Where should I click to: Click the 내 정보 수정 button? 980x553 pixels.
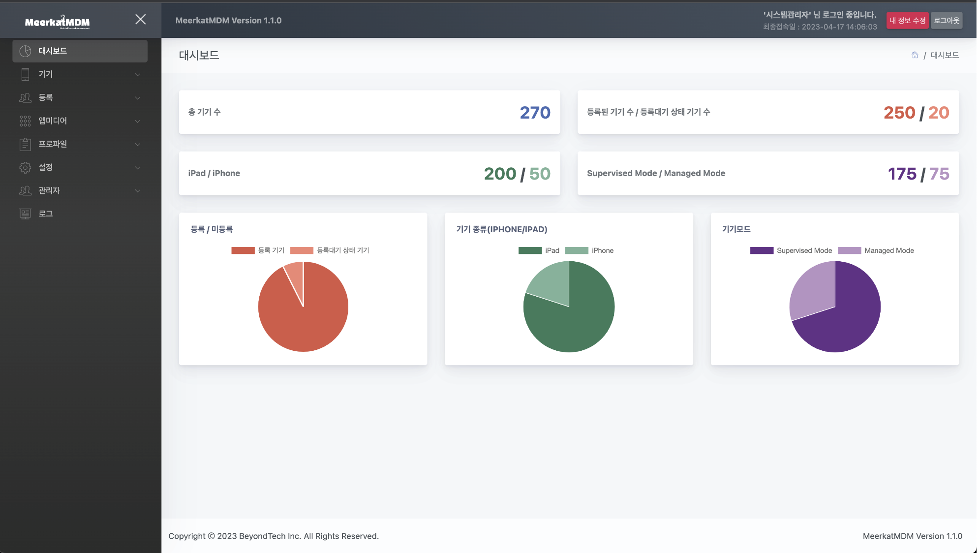pos(907,21)
